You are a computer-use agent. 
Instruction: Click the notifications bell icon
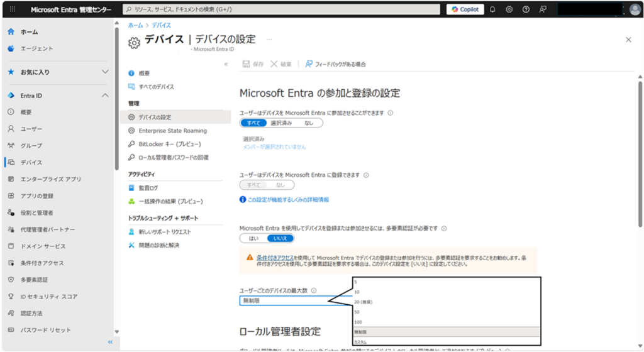492,9
